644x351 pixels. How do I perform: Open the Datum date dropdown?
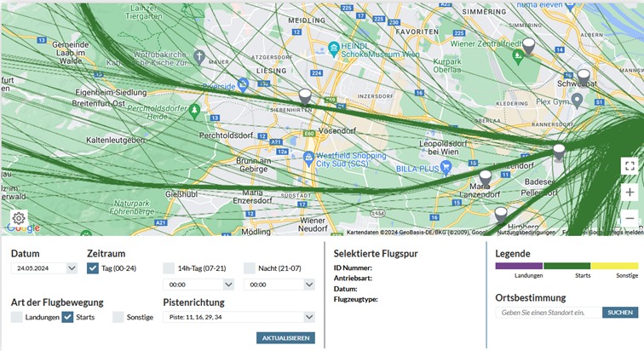click(x=44, y=268)
